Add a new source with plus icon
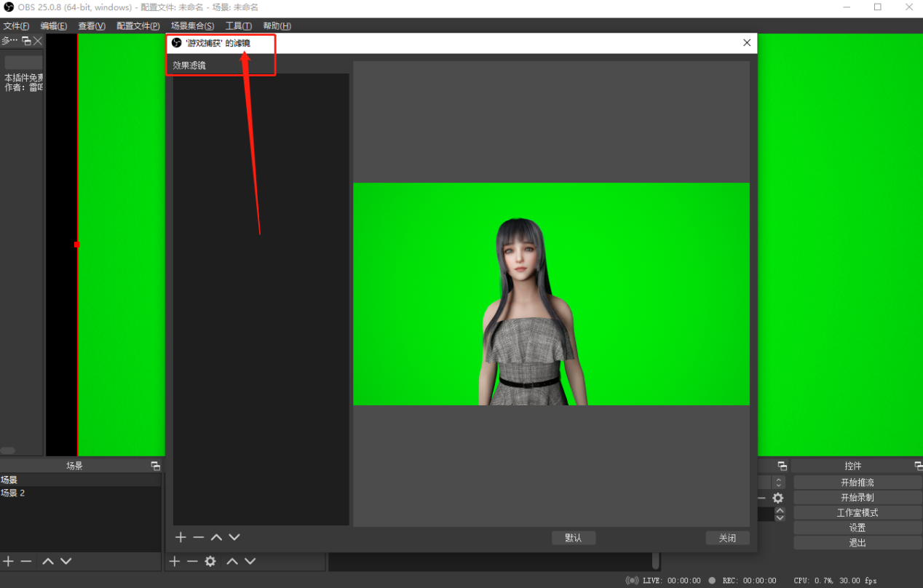 click(x=175, y=561)
